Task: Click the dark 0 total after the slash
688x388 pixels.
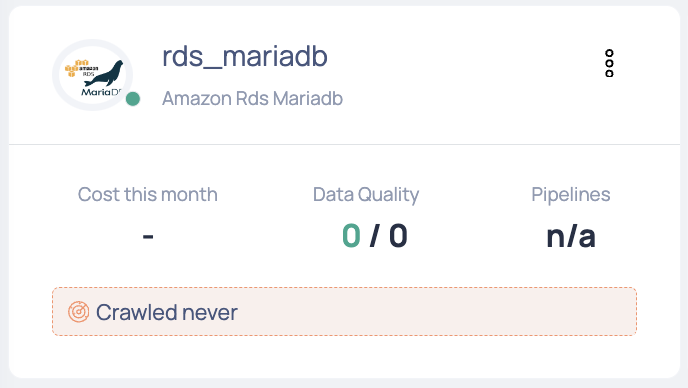Action: [398, 236]
